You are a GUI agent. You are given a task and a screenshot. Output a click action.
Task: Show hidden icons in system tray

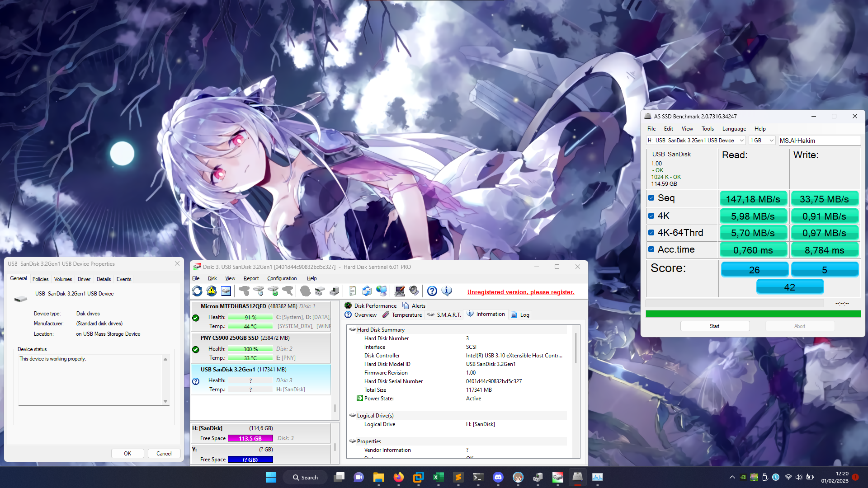pos(732,477)
